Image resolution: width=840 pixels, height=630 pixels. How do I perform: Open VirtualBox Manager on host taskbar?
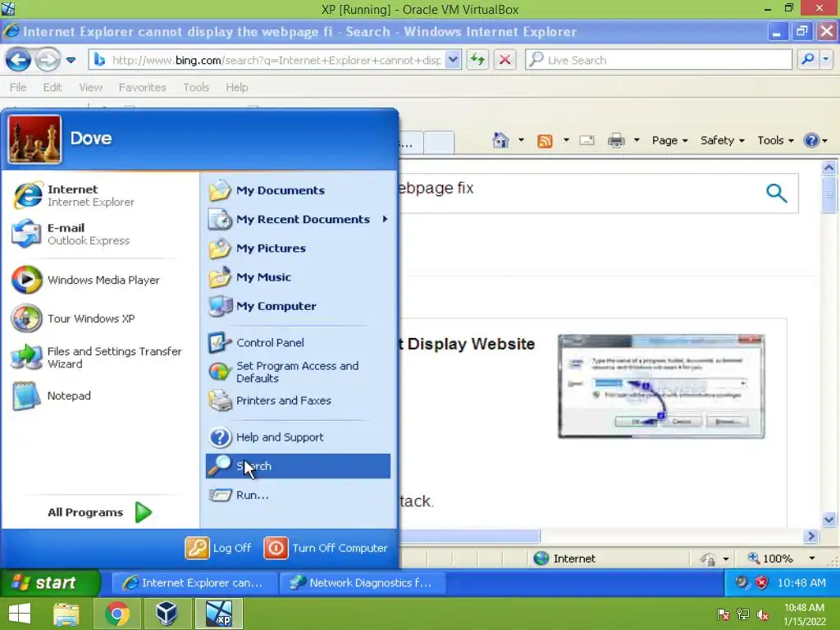click(x=167, y=614)
